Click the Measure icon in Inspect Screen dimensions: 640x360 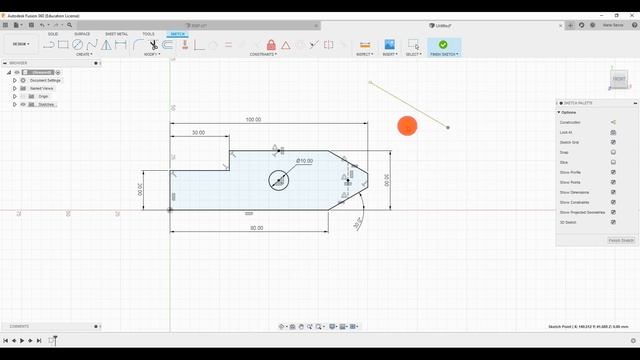point(365,44)
